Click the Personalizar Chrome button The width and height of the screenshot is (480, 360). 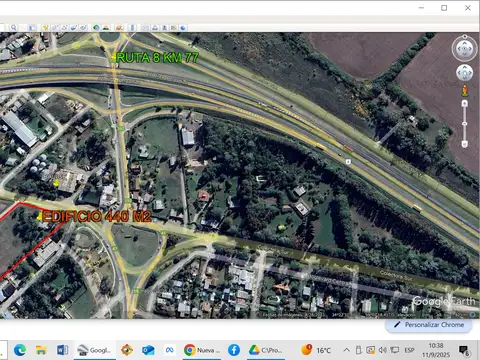click(429, 325)
